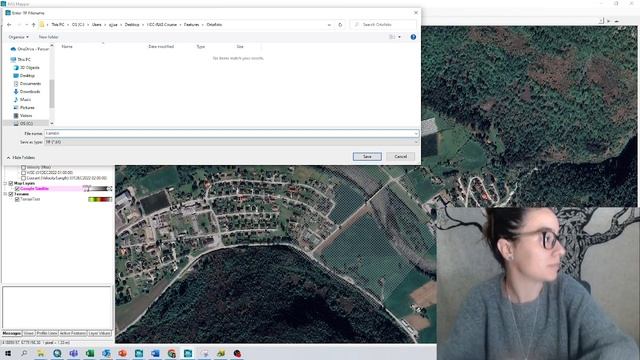Click the Desktop breadcrumb in the address bar
The width and height of the screenshot is (640, 360).
click(x=132, y=25)
